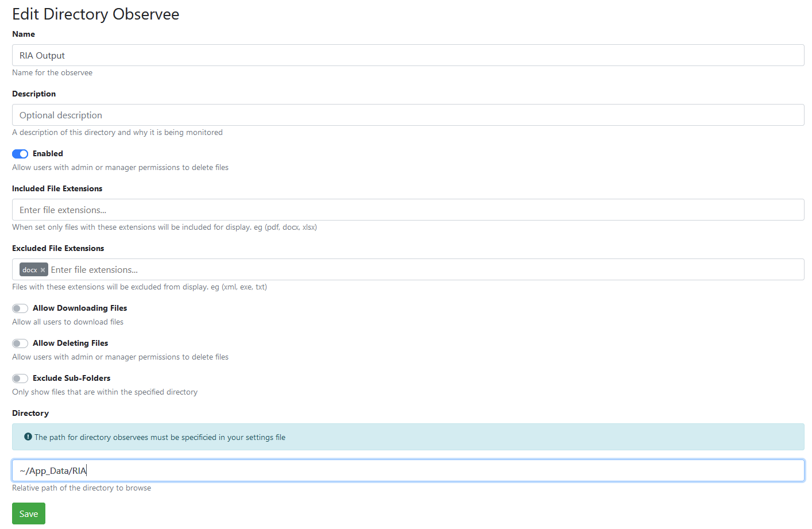Turn on Allow Downloading Files switch
The image size is (812, 529).
pos(20,308)
